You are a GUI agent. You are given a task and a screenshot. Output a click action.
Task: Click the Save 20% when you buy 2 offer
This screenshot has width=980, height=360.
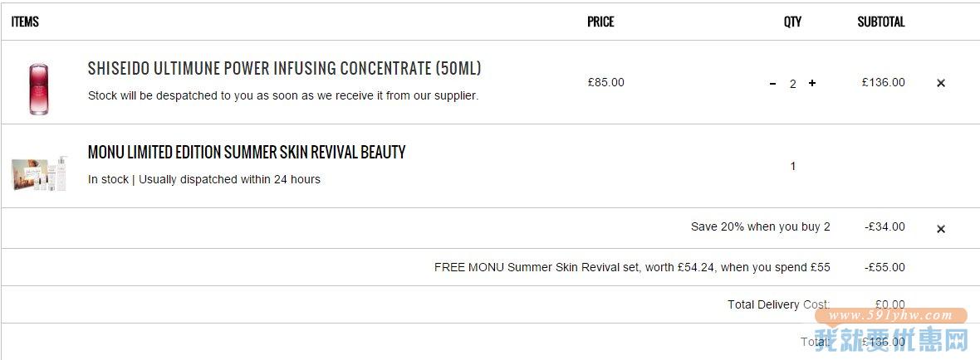click(761, 226)
